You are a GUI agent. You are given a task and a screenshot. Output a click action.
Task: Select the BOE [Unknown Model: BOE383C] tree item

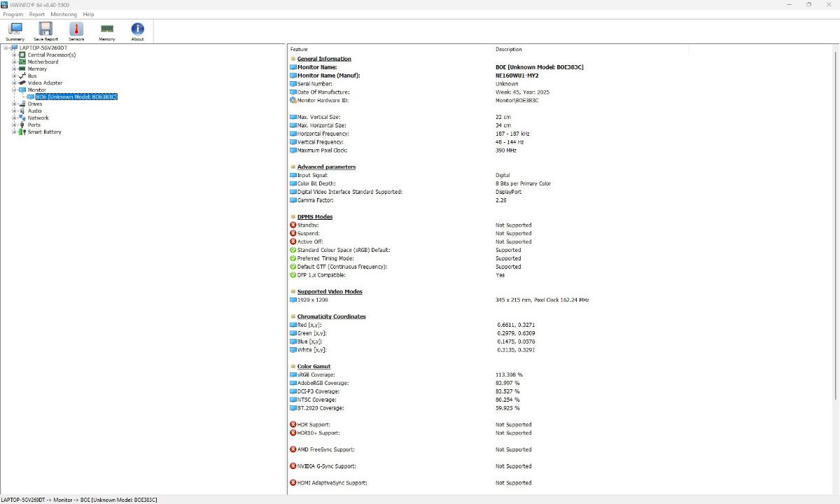(x=76, y=97)
